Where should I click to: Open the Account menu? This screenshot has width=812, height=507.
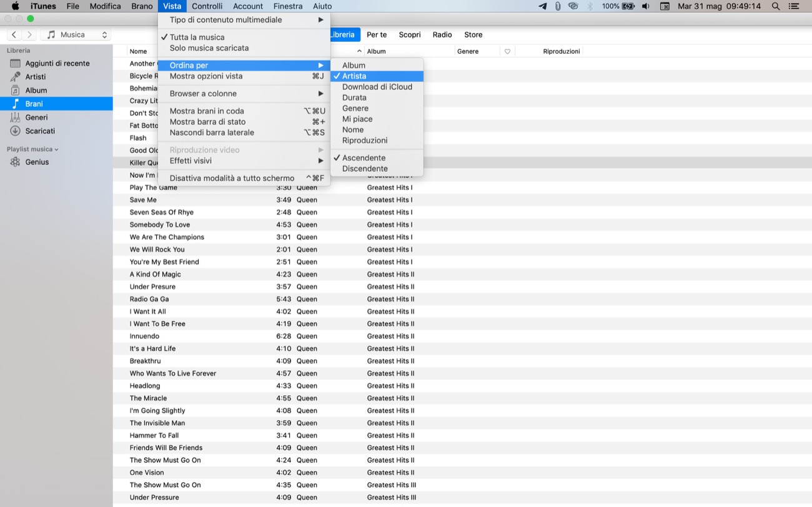(x=248, y=6)
